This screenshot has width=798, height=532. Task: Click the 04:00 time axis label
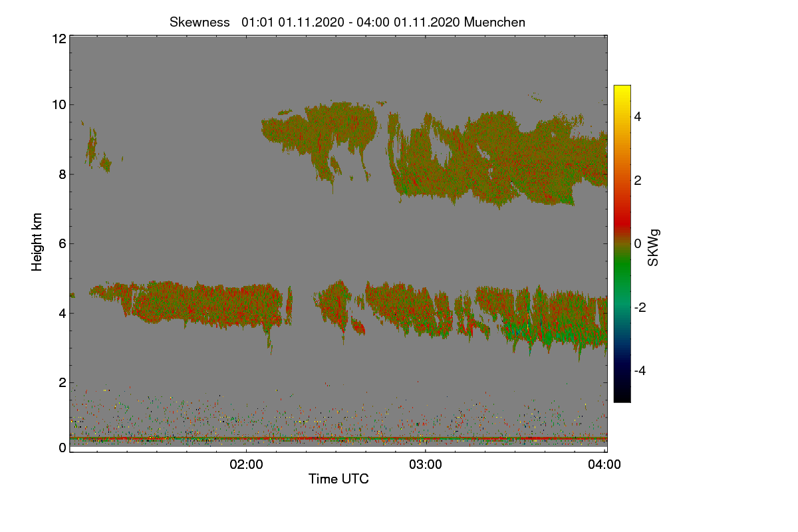click(604, 465)
